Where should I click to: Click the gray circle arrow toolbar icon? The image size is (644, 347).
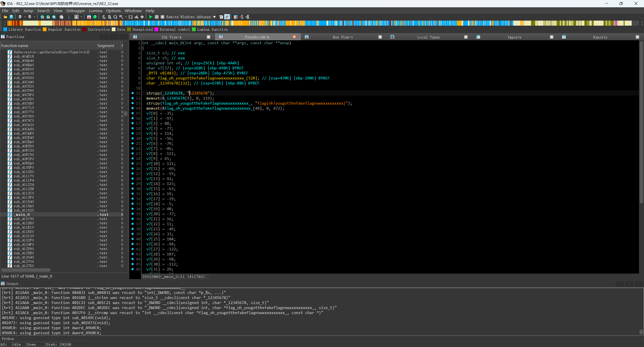(61, 17)
